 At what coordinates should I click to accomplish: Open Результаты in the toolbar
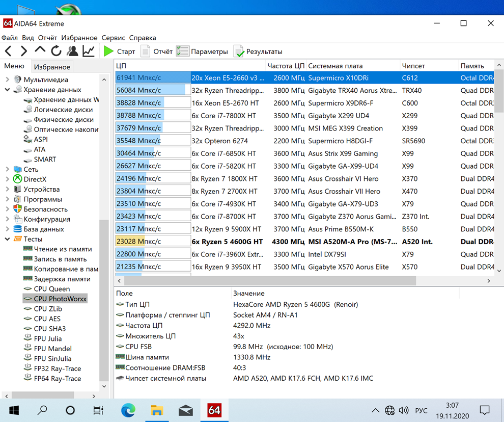click(x=258, y=51)
